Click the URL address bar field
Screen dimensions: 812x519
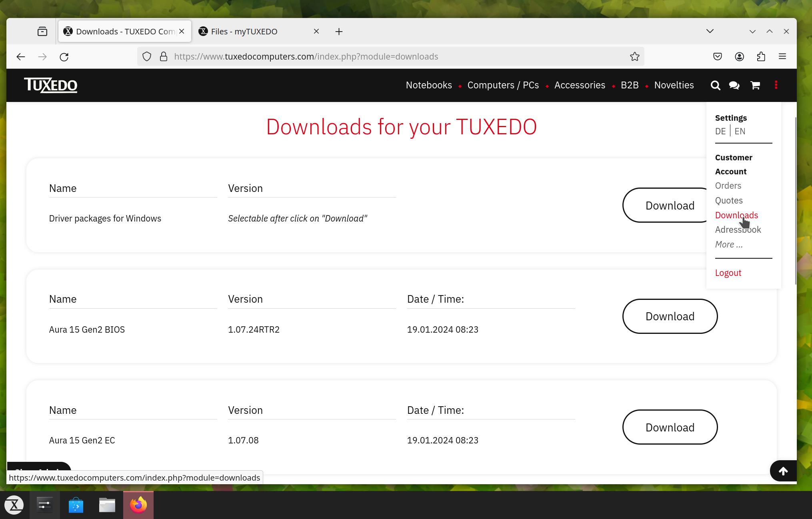390,57
